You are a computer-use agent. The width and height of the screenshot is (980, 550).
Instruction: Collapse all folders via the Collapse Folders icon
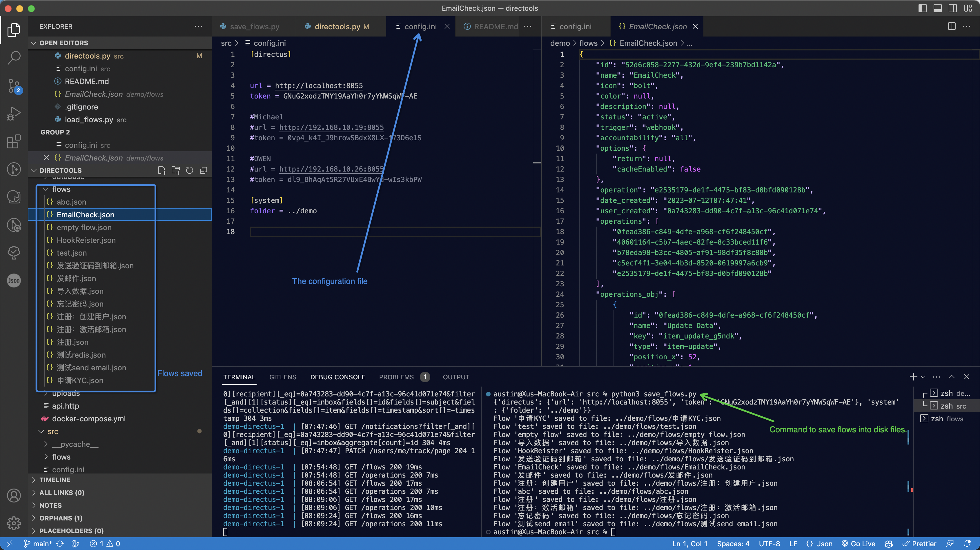(204, 170)
